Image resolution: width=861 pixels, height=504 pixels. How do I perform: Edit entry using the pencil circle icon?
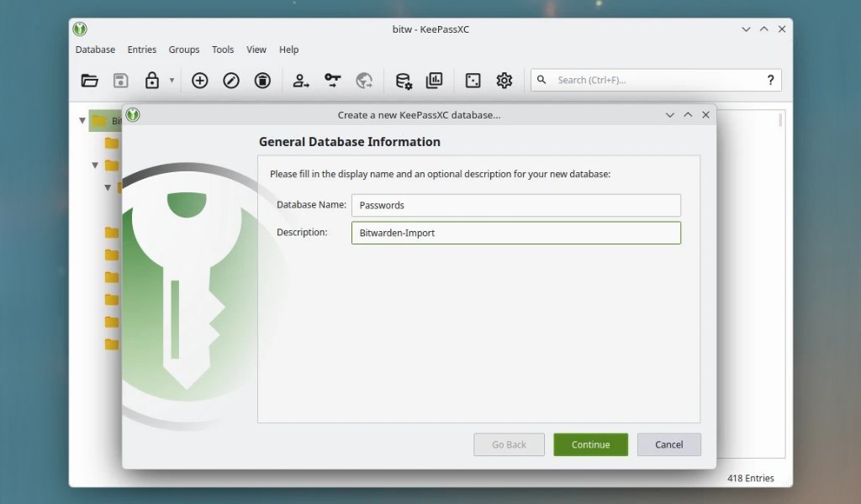click(231, 81)
